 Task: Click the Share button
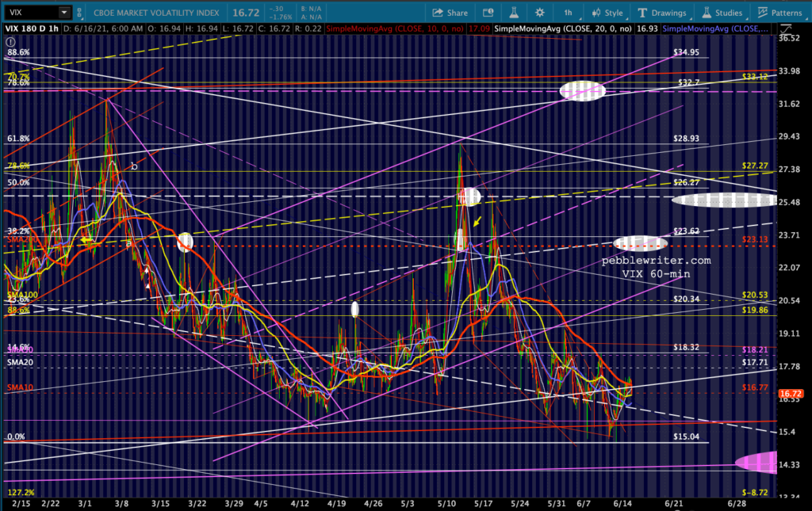(450, 13)
